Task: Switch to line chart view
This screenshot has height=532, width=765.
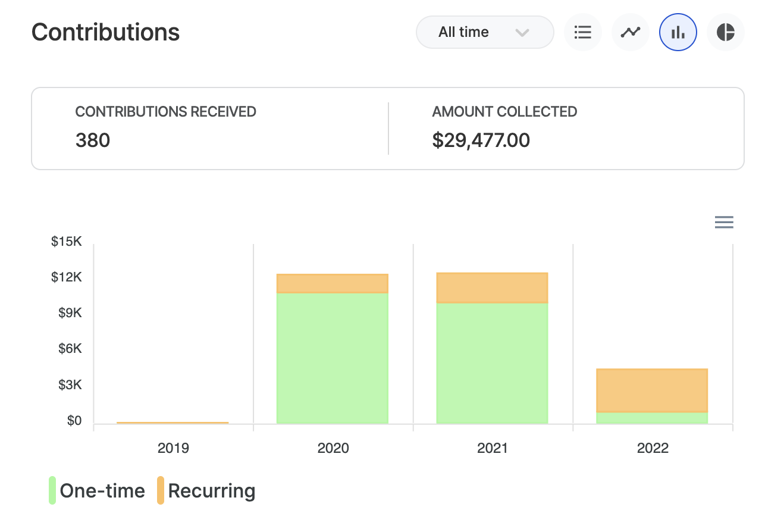Action: click(630, 32)
